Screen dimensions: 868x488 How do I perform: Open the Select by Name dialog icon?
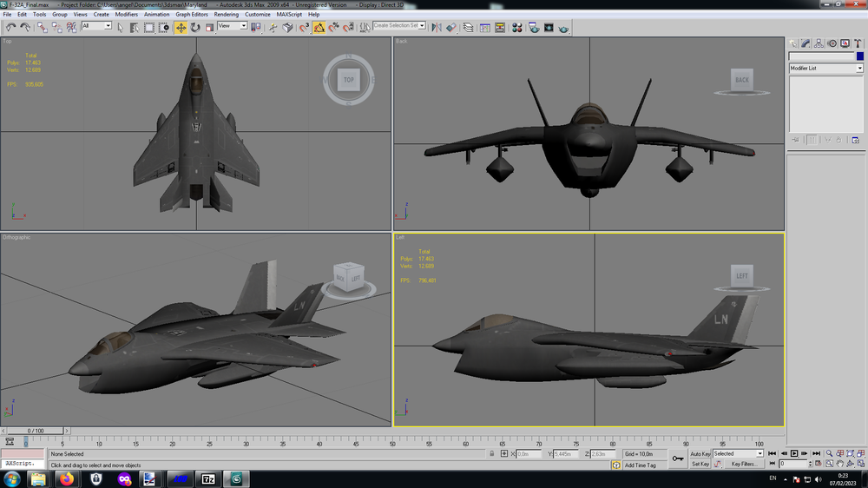pos(135,27)
